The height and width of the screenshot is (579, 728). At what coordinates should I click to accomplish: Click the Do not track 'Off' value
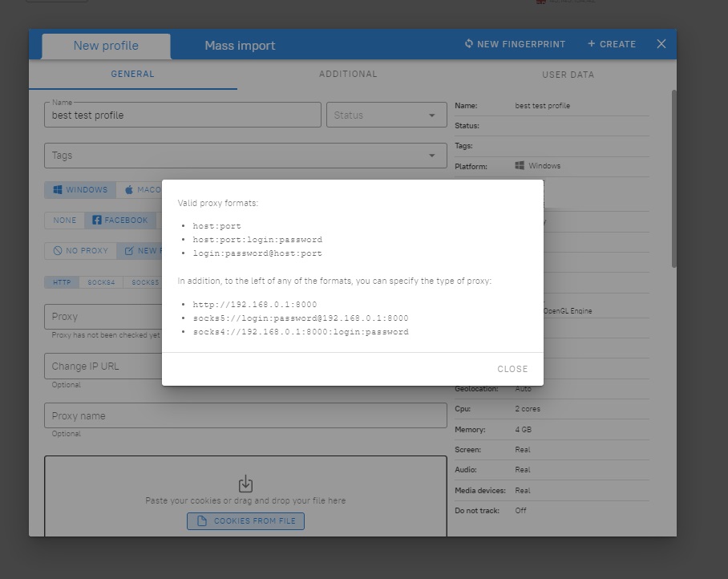(x=520, y=510)
